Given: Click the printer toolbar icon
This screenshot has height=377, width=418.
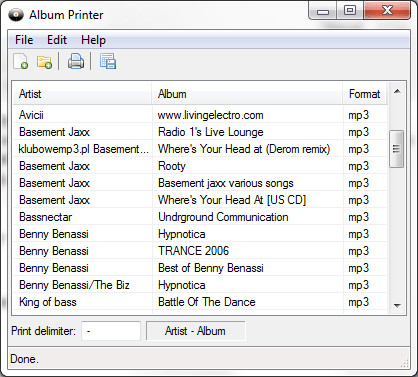Looking at the screenshot, I should (x=76, y=61).
